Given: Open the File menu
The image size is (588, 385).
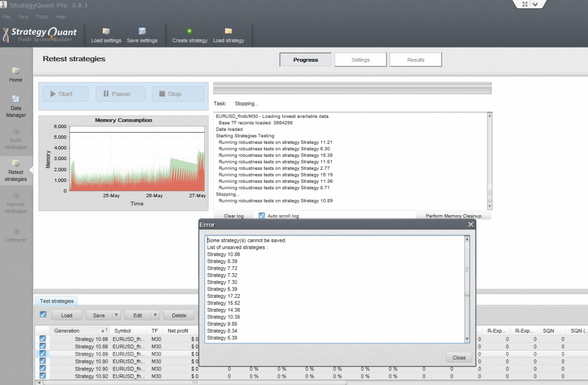Looking at the screenshot, I should point(6,17).
